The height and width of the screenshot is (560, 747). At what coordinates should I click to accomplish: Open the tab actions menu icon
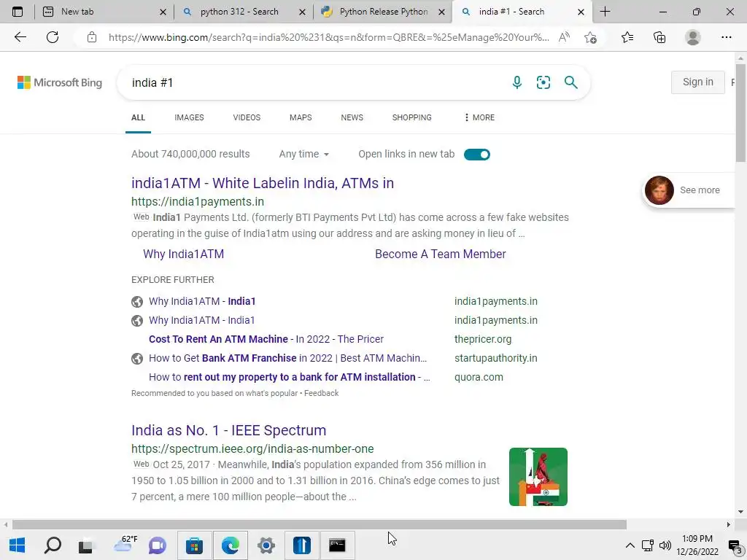(x=18, y=12)
